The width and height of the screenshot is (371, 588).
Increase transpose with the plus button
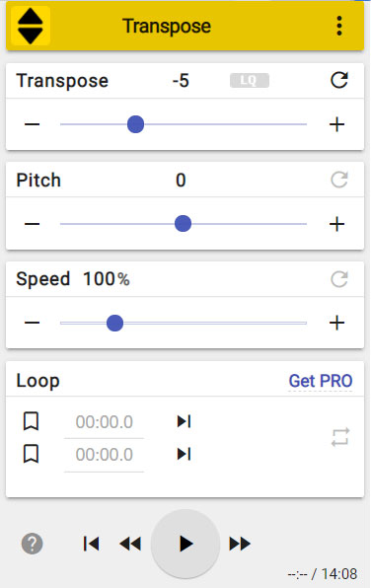336,124
